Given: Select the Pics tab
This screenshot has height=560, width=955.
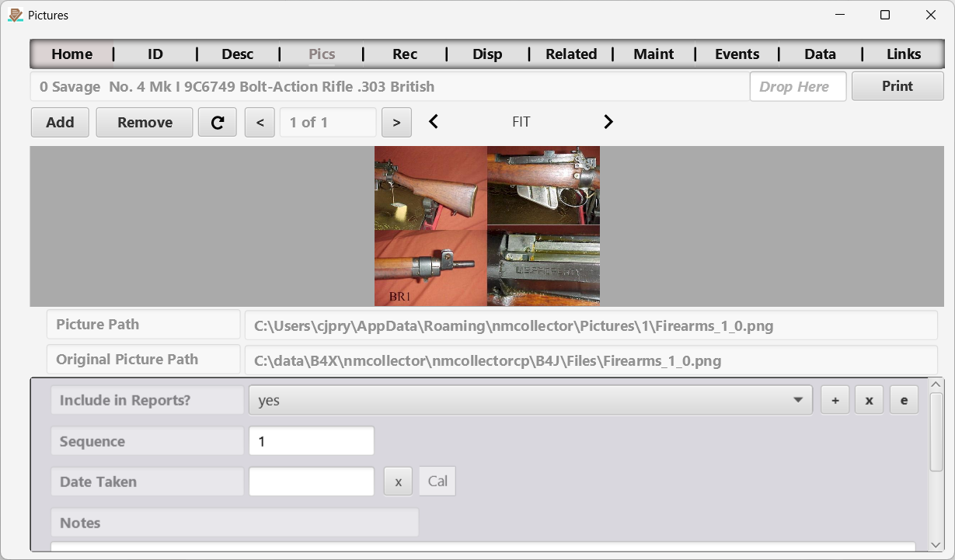Looking at the screenshot, I should 322,54.
